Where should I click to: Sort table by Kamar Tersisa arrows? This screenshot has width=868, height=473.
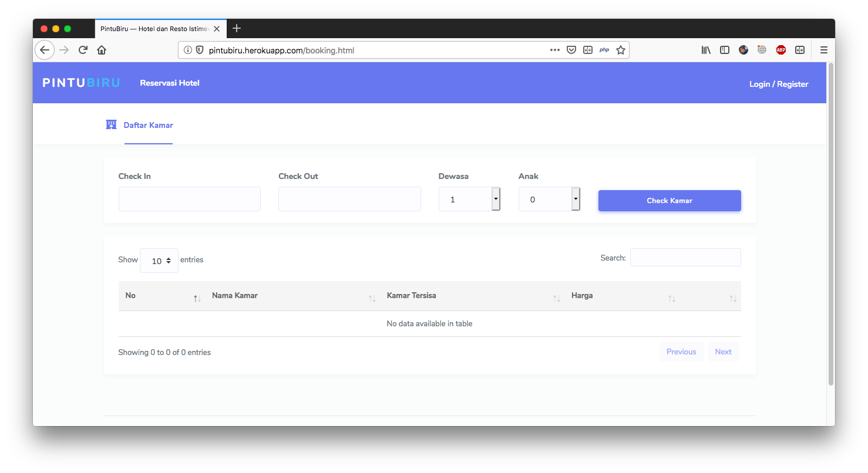(556, 299)
